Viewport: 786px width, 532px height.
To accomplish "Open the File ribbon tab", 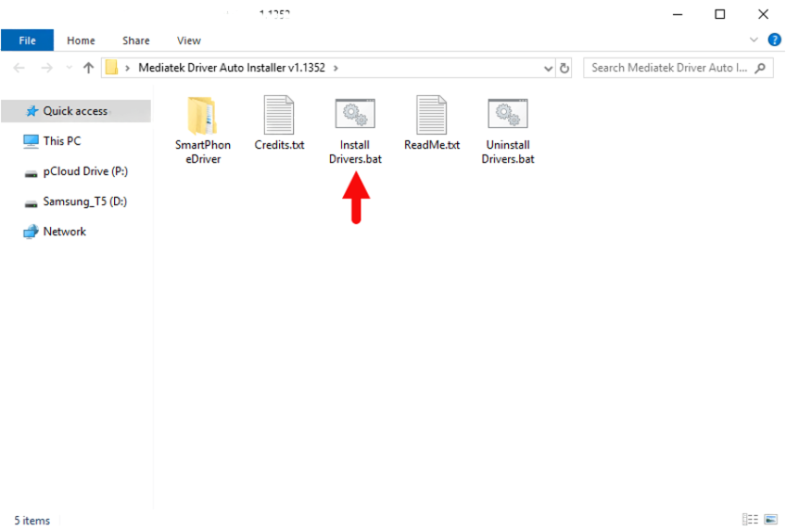I will pyautogui.click(x=27, y=40).
